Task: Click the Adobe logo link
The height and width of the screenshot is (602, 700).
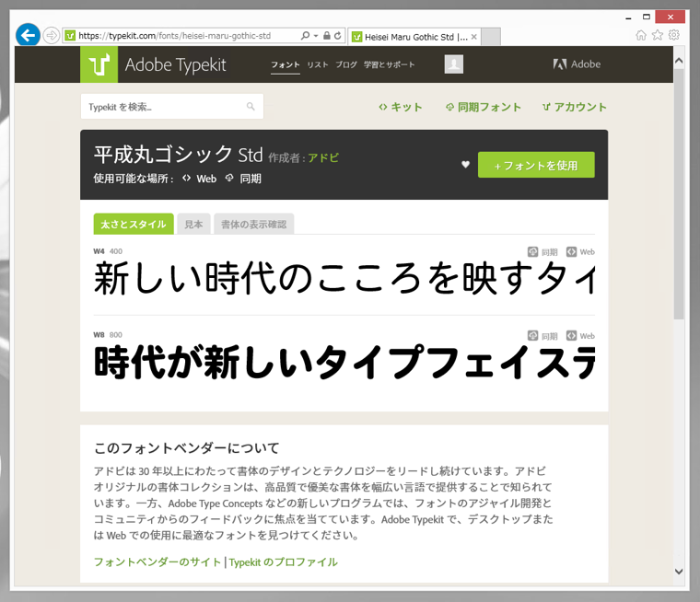Action: pyautogui.click(x=577, y=64)
